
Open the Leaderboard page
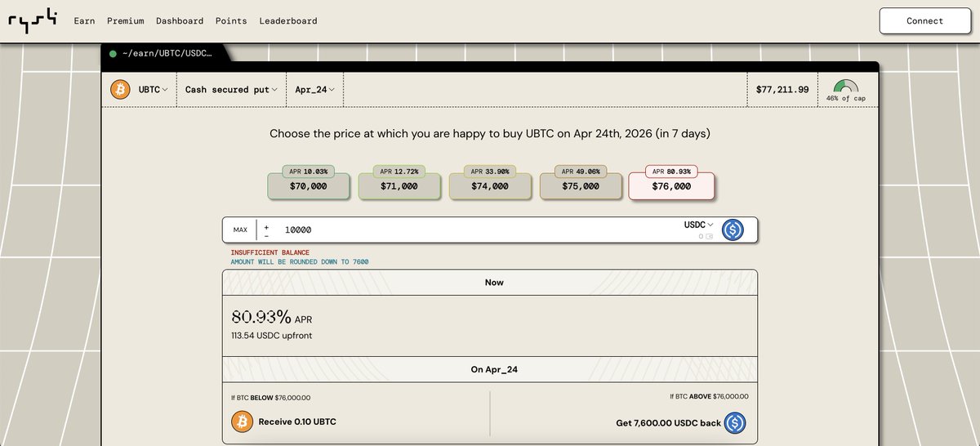[x=288, y=21]
